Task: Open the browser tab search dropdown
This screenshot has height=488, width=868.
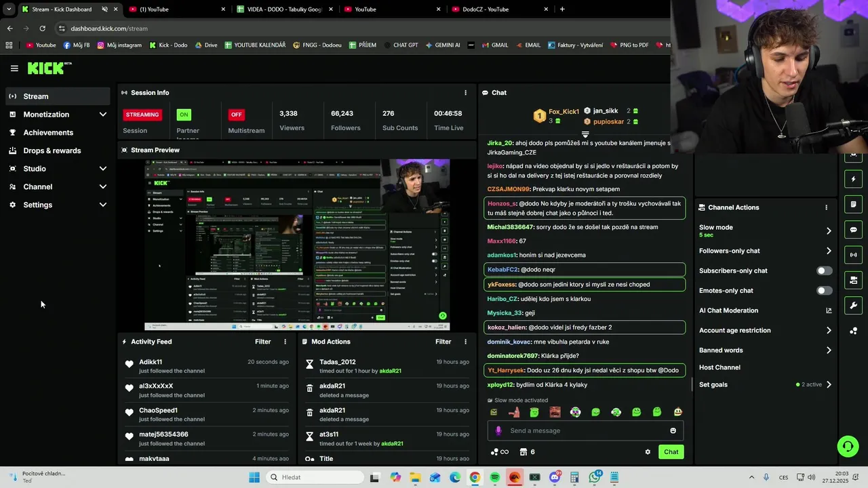Action: tap(8, 9)
